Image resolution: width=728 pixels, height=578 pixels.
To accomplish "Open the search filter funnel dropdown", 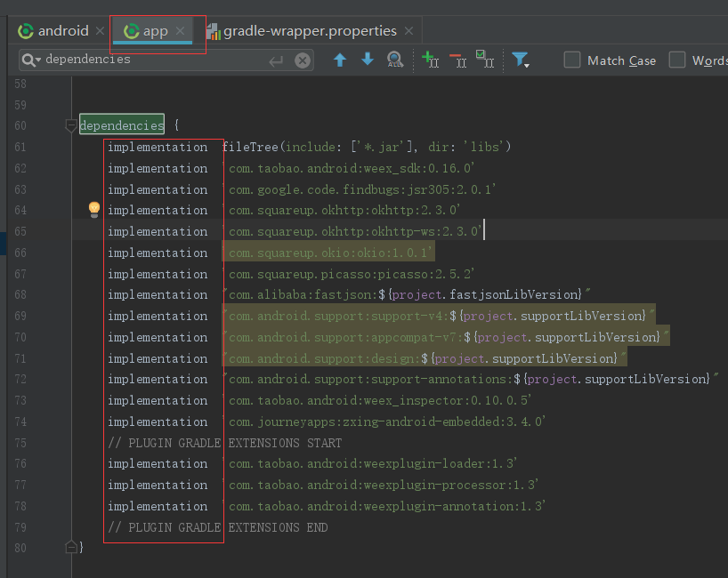I will (x=520, y=60).
